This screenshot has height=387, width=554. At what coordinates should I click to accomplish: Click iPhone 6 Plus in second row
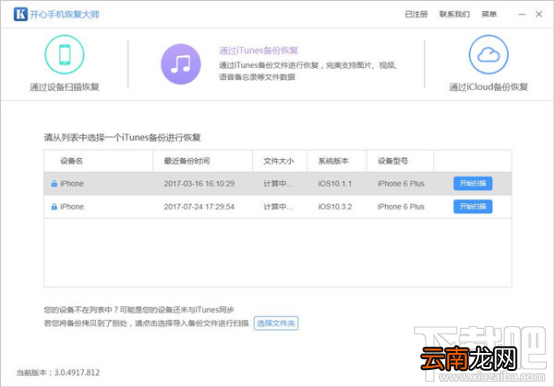click(401, 207)
